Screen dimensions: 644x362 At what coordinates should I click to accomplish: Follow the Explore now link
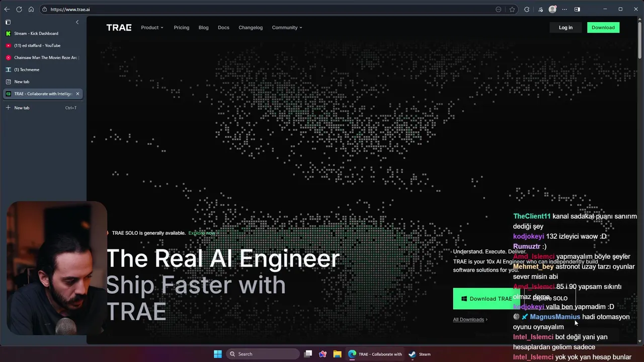coord(203,233)
